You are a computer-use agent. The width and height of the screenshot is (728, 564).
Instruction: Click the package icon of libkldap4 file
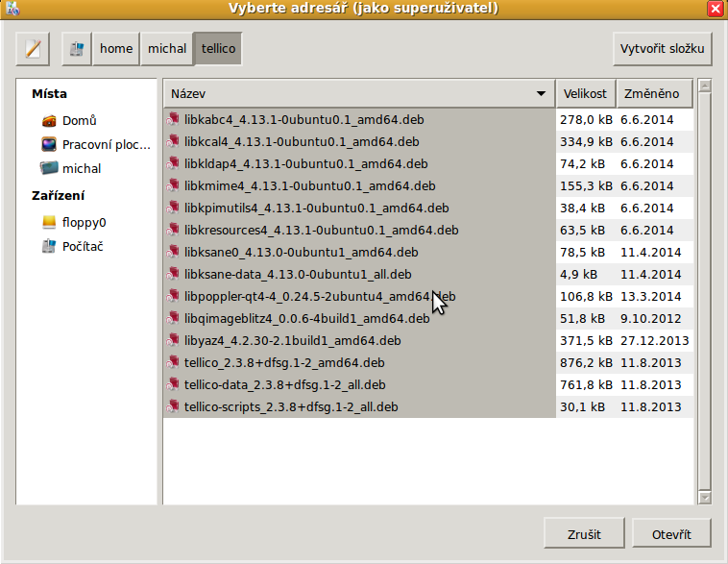[x=173, y=163]
